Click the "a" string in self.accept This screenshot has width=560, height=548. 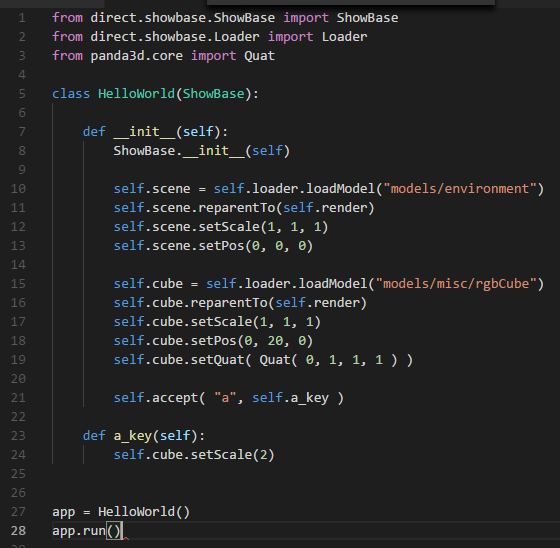[225, 398]
